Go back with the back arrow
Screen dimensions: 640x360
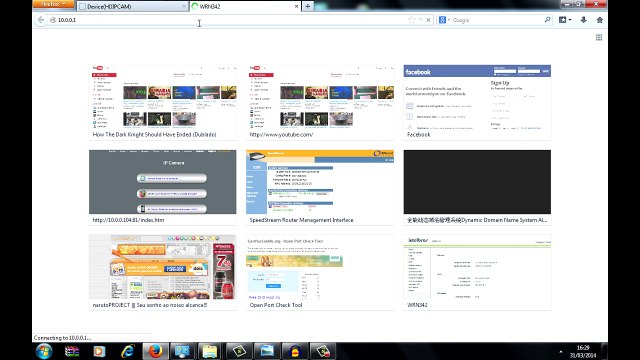pyautogui.click(x=40, y=20)
